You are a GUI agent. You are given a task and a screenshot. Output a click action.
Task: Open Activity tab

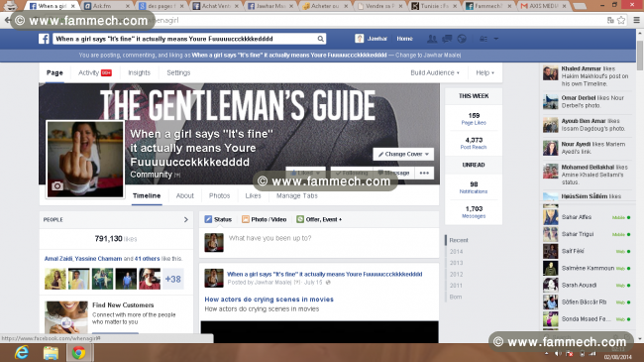point(95,72)
